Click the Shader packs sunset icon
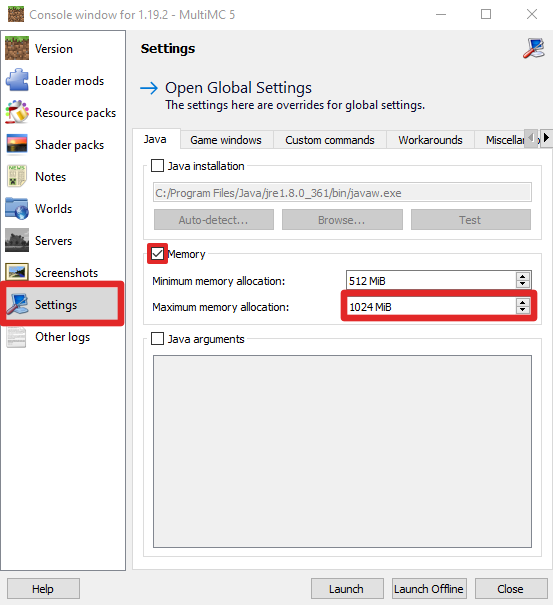553x605 pixels. point(17,144)
